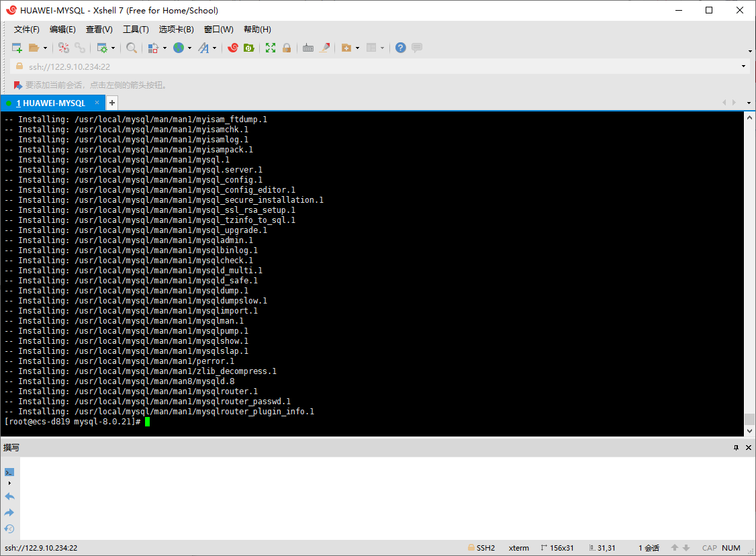Click the Lock Screen padlock icon
Viewport: 756px width, 556px height.
[x=287, y=48]
